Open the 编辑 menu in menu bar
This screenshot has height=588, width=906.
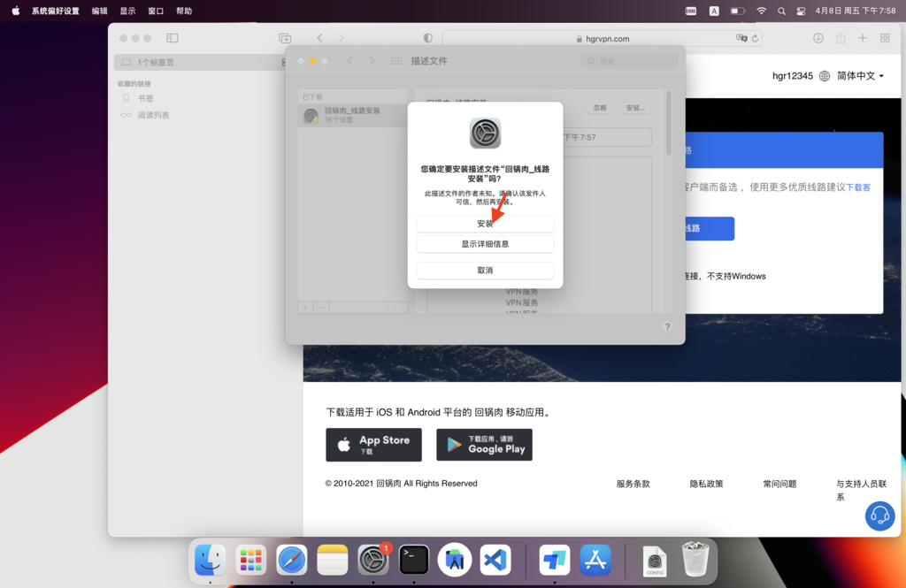(x=100, y=11)
